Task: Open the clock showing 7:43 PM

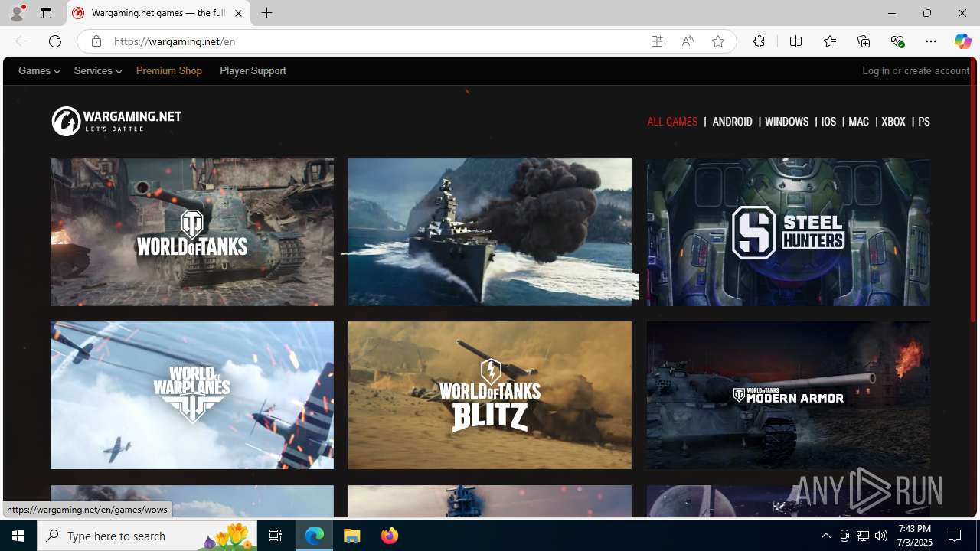Action: (x=914, y=536)
